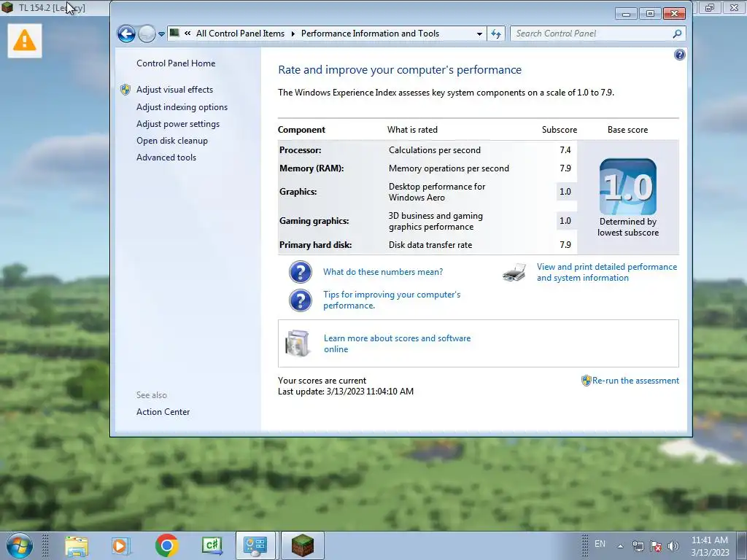Open Adjust visual effects
This screenshot has height=560, width=747.
tap(174, 90)
